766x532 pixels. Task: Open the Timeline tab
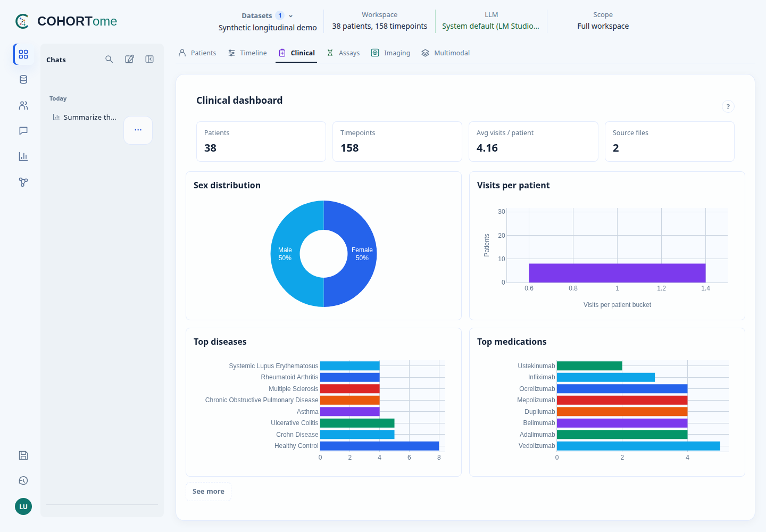pos(247,53)
